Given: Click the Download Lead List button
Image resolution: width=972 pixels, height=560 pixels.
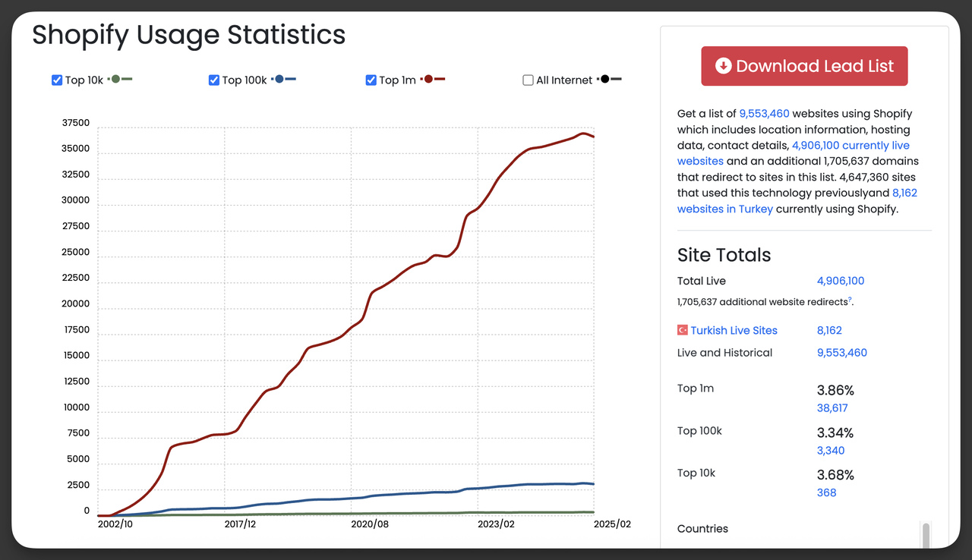Looking at the screenshot, I should point(804,66).
